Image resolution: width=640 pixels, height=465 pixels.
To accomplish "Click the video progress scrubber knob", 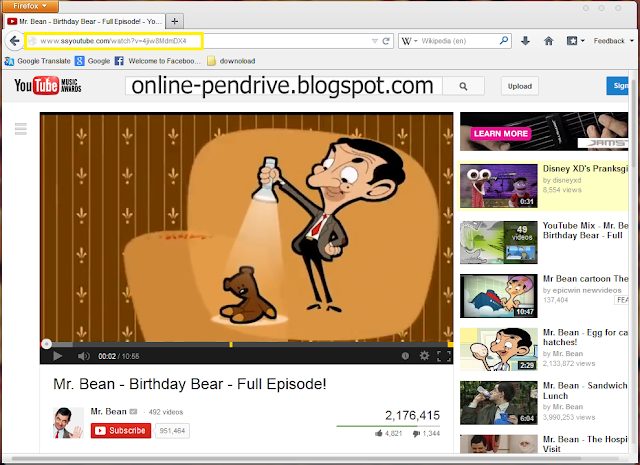I will click(x=47, y=344).
